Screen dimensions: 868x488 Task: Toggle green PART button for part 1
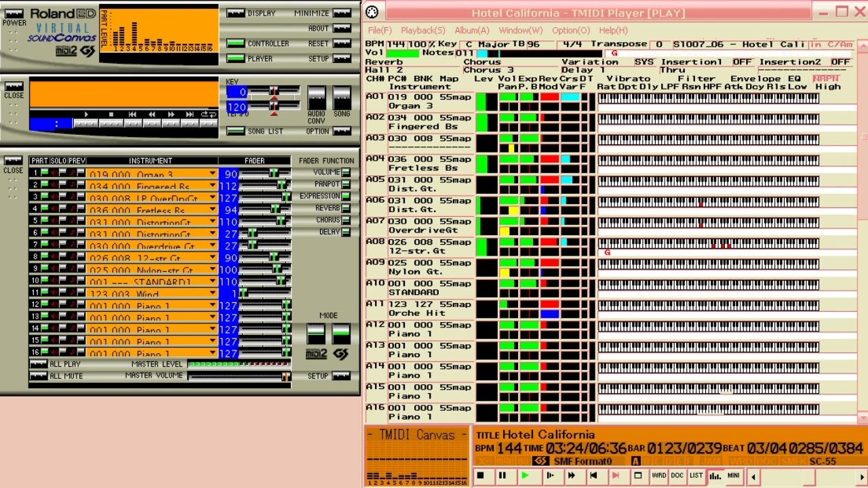pyautogui.click(x=44, y=173)
